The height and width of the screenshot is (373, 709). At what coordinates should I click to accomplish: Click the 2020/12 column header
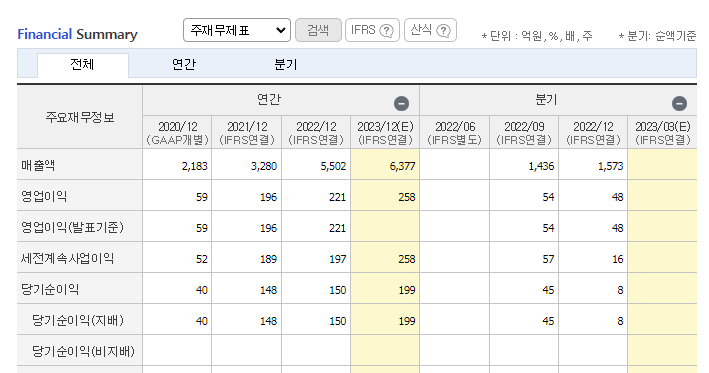point(177,132)
